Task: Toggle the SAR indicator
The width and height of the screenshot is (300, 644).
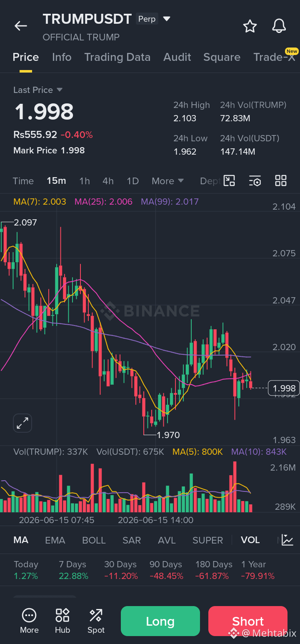Action: click(132, 540)
